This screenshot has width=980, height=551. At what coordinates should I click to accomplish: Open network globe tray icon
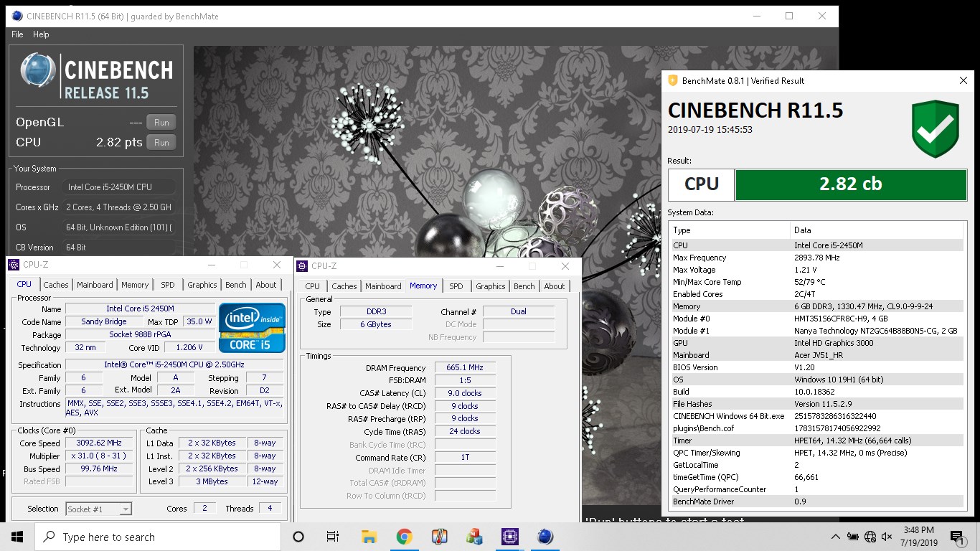click(x=870, y=537)
